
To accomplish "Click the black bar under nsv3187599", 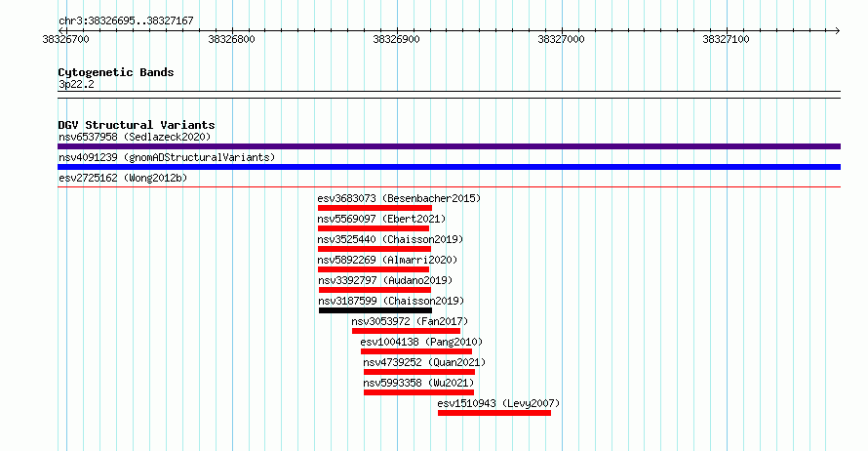I will pyautogui.click(x=375, y=310).
